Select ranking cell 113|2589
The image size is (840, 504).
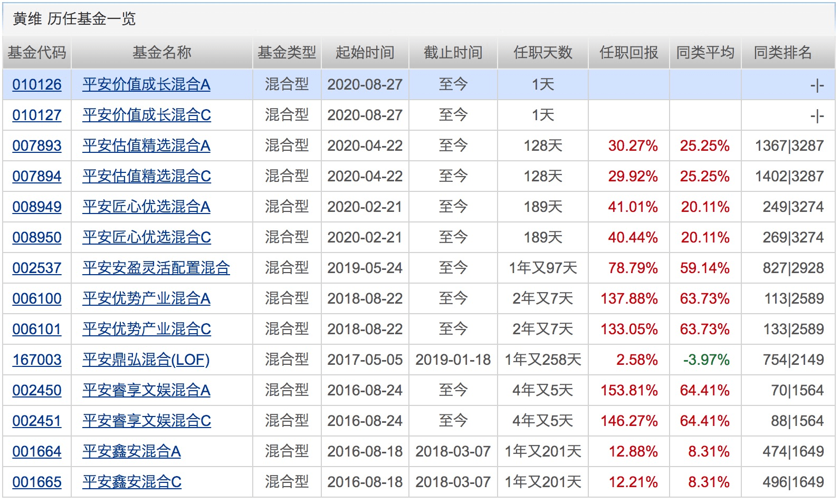pyautogui.click(x=794, y=298)
